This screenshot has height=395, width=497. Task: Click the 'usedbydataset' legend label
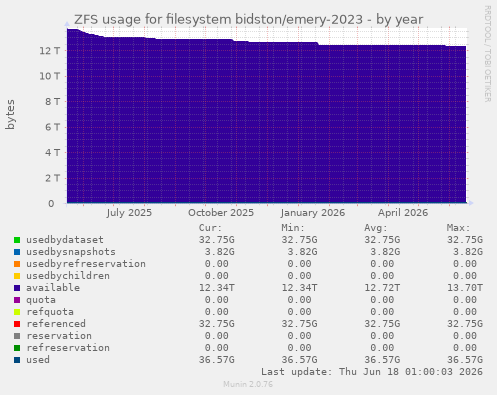[65, 240]
